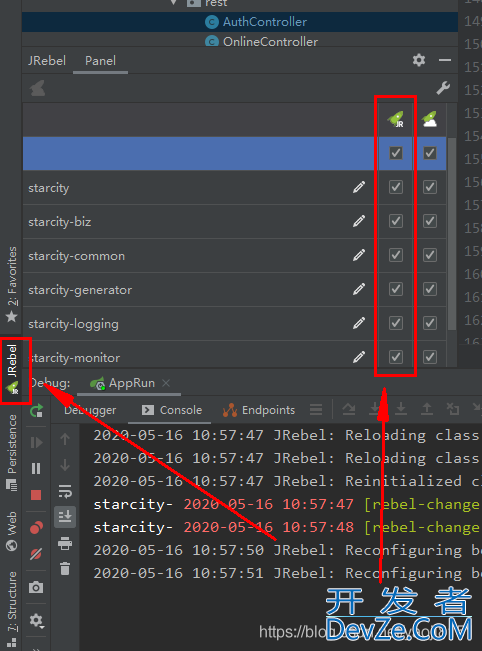
Task: Open the Favorites side tool window
Action: pos(12,284)
